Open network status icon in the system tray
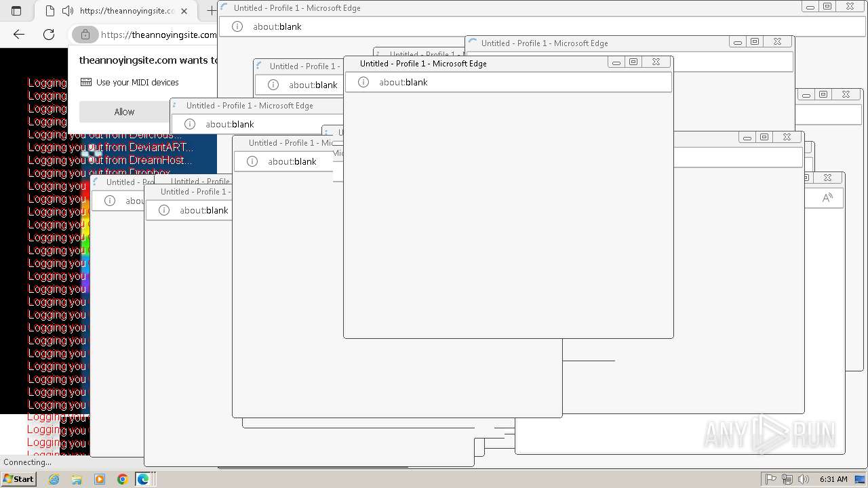 click(787, 479)
